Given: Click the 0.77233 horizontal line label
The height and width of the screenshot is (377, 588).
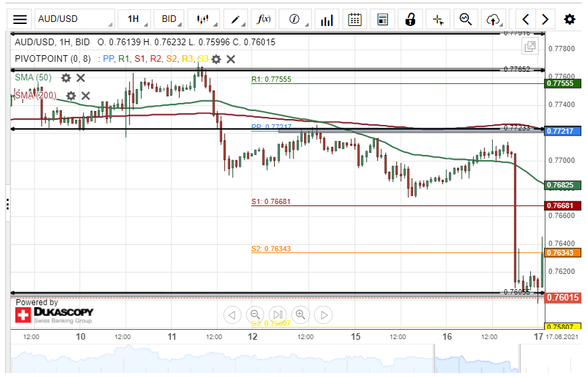Looking at the screenshot, I should [x=517, y=128].
